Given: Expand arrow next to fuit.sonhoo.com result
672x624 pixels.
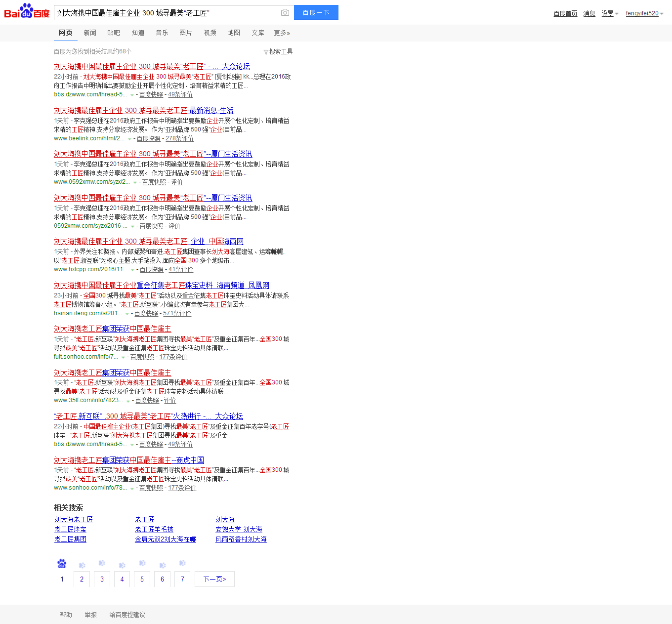Looking at the screenshot, I should tap(123, 357).
